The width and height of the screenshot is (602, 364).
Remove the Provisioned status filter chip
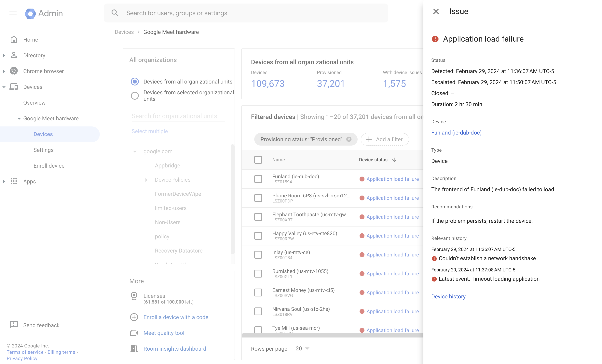349,139
